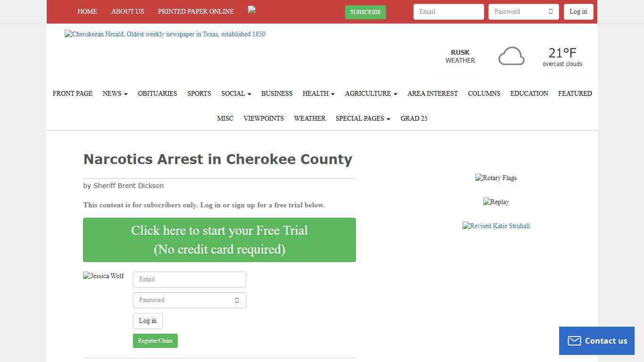This screenshot has width=644, height=362.
Task: Click here to start your Free Trial
Action: click(x=219, y=239)
